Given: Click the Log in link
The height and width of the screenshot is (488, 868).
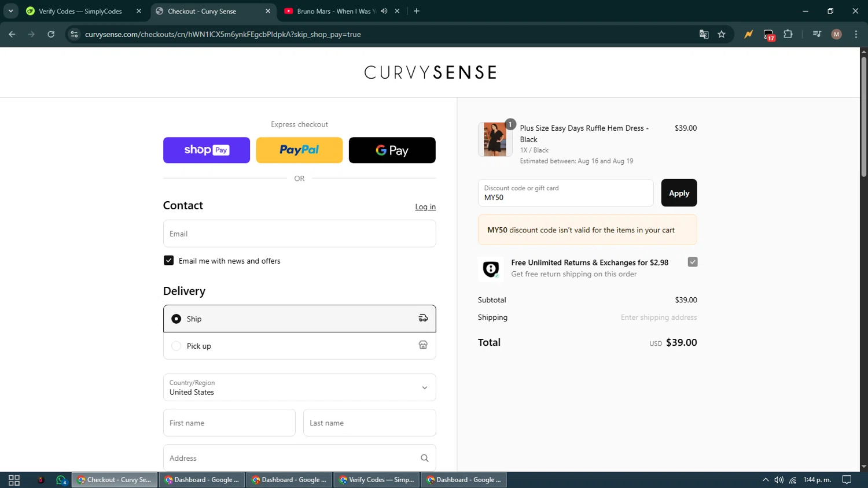Looking at the screenshot, I should click(x=425, y=207).
